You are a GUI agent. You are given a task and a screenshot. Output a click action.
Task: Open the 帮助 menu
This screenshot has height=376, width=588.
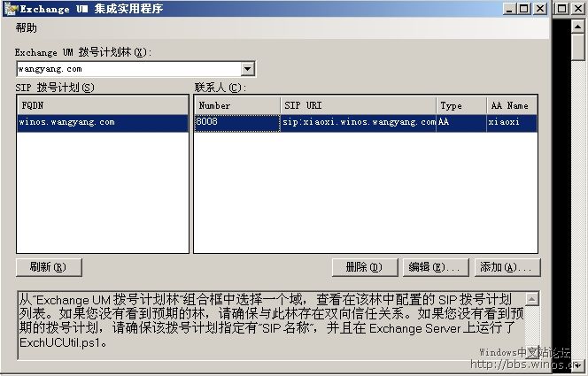[x=27, y=27]
